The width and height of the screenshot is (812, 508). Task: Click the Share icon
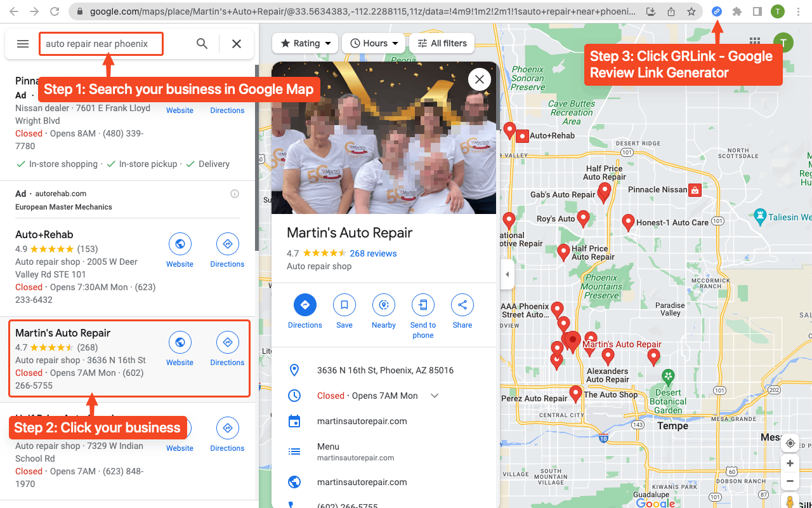pyautogui.click(x=462, y=305)
